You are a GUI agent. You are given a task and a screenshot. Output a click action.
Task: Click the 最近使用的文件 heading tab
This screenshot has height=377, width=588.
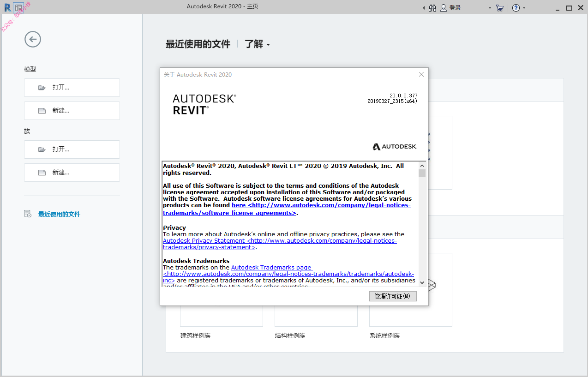198,44
